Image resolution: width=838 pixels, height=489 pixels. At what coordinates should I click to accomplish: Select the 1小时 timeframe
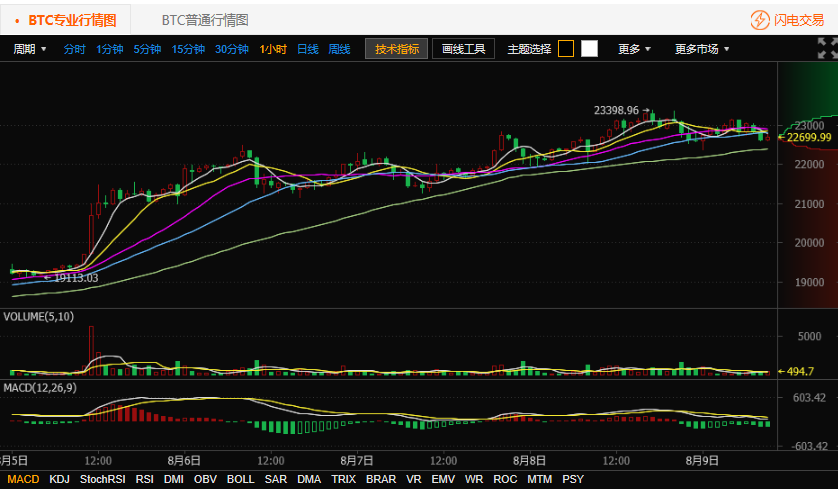tap(273, 49)
